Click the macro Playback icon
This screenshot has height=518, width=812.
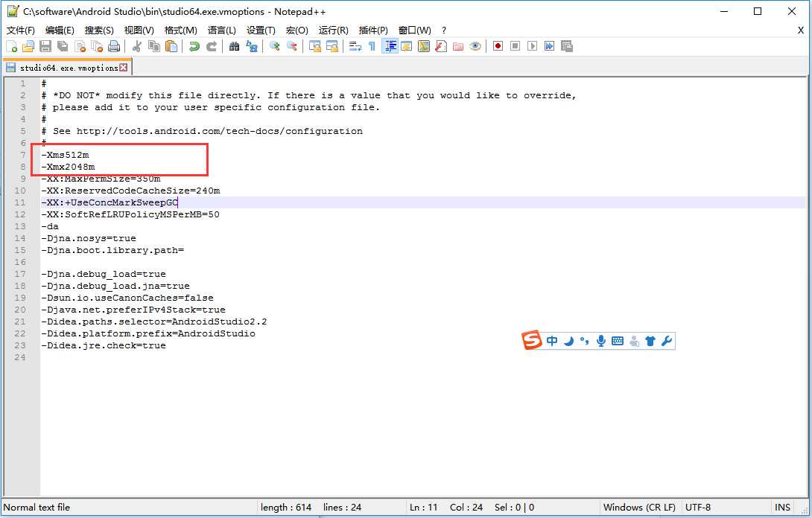tap(533, 46)
